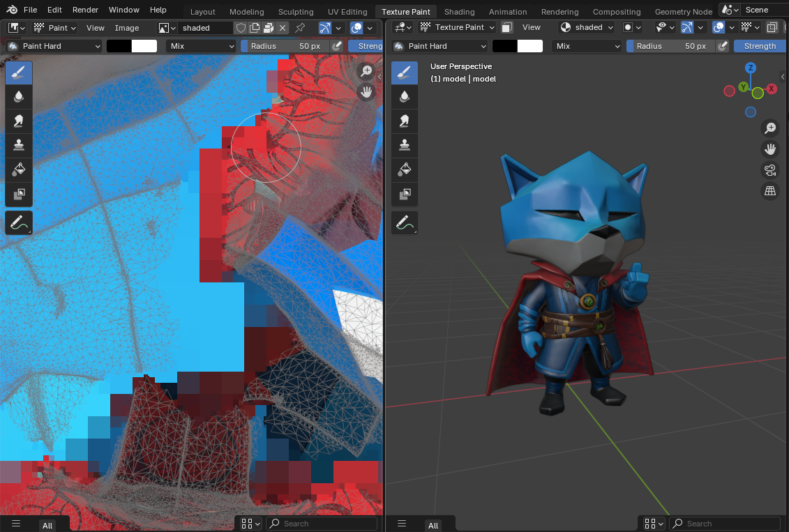Screen dimensions: 789x532
Task: Expand the Texture Paint mode dropdown
Action: click(x=457, y=28)
